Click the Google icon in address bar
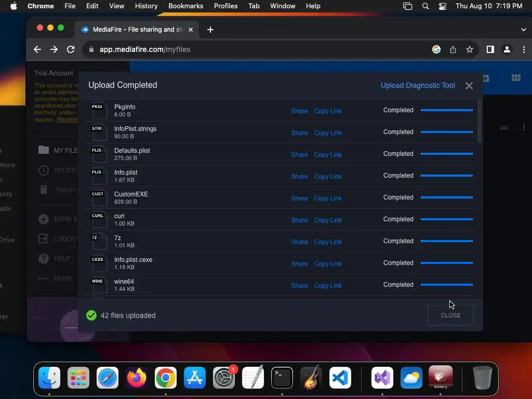532x399 pixels. (x=436, y=49)
